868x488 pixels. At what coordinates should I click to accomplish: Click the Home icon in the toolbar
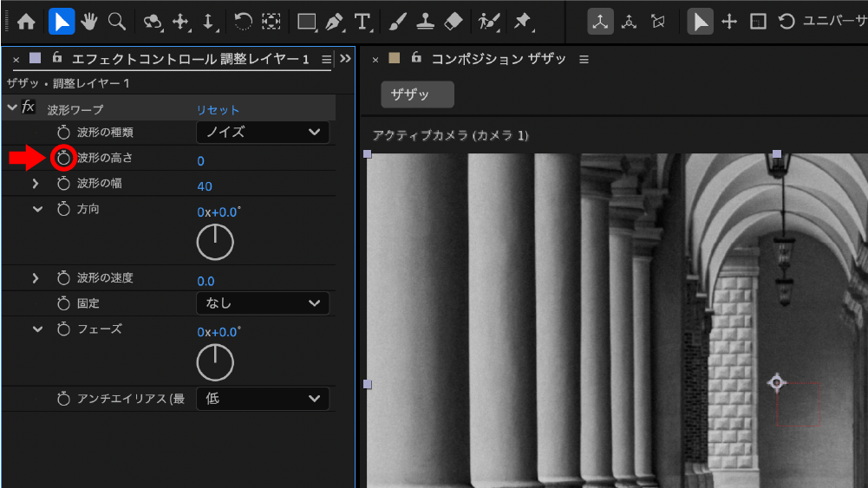click(26, 23)
